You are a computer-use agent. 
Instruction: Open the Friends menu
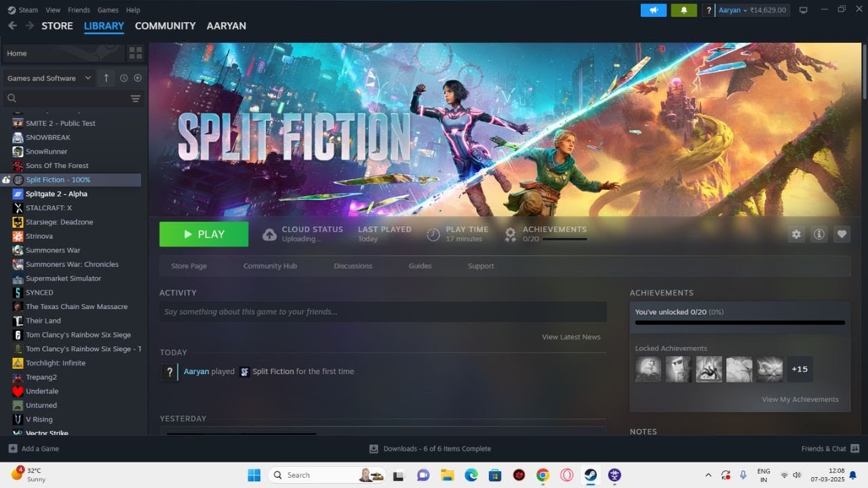pos(79,10)
